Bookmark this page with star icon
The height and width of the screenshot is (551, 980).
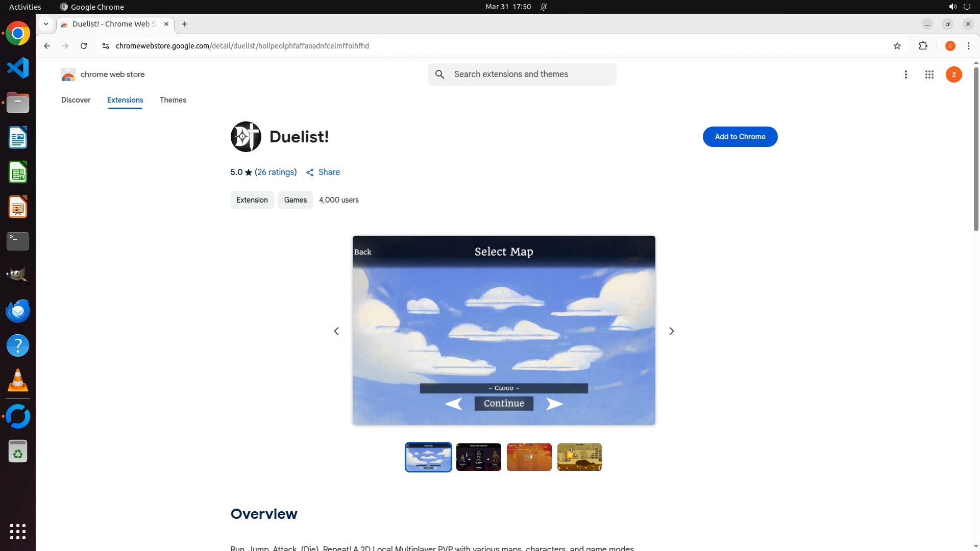pos(897,46)
